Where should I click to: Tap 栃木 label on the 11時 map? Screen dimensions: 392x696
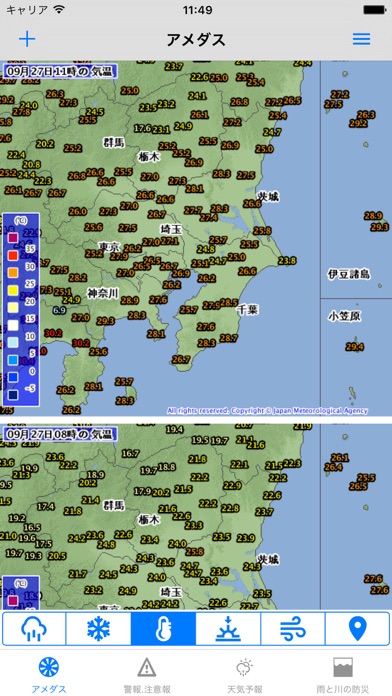(x=149, y=157)
